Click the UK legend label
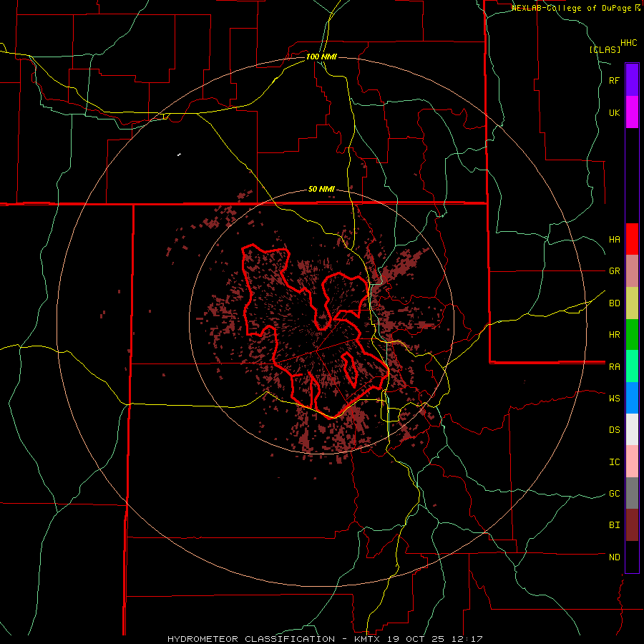The height and width of the screenshot is (644, 644). tap(614, 112)
